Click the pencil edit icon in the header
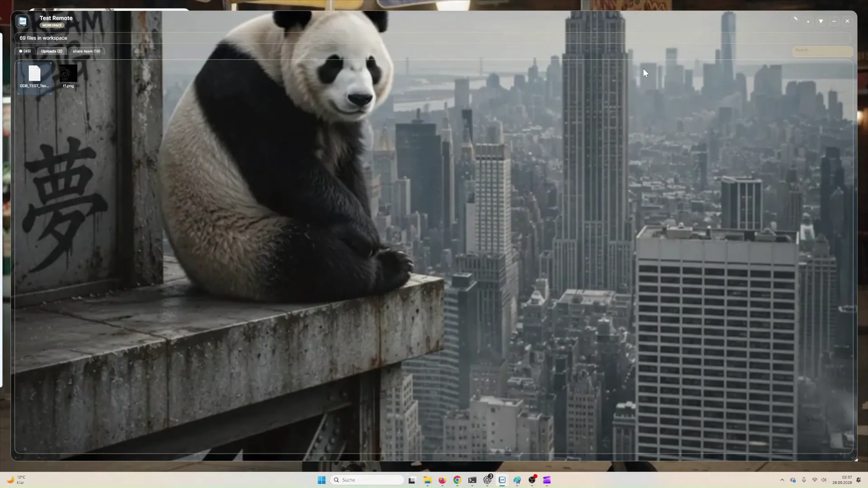Viewport: 868px width, 488px height. pos(795,19)
